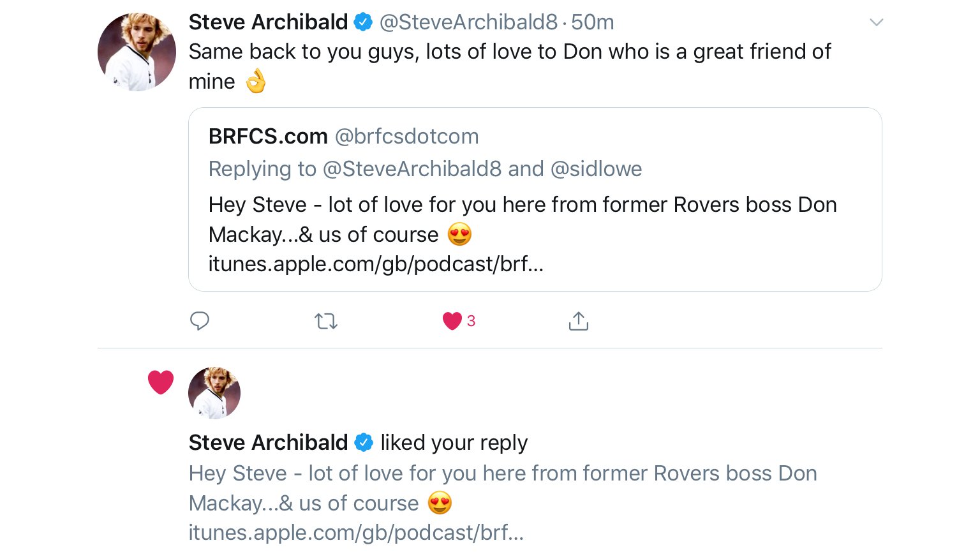Viewport: 980px width, 559px height.
Task: Click the verified badge in the notification
Action: (x=364, y=442)
